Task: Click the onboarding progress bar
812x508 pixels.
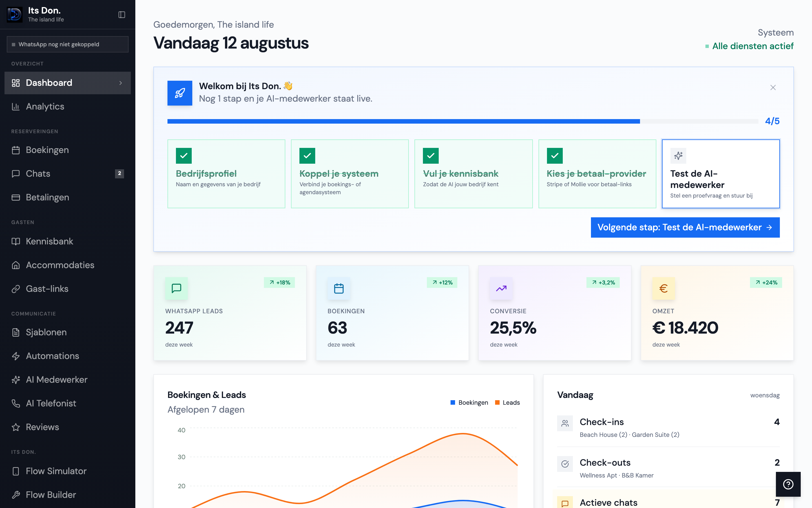Action: tap(463, 121)
